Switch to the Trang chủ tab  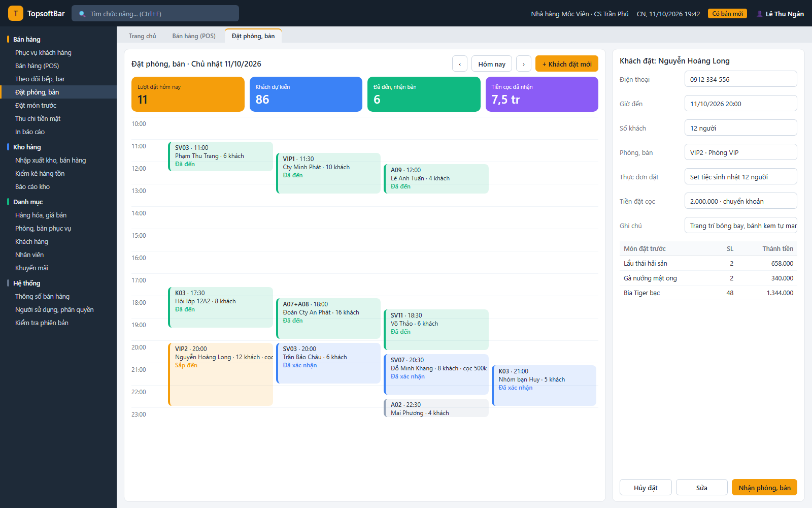point(143,36)
